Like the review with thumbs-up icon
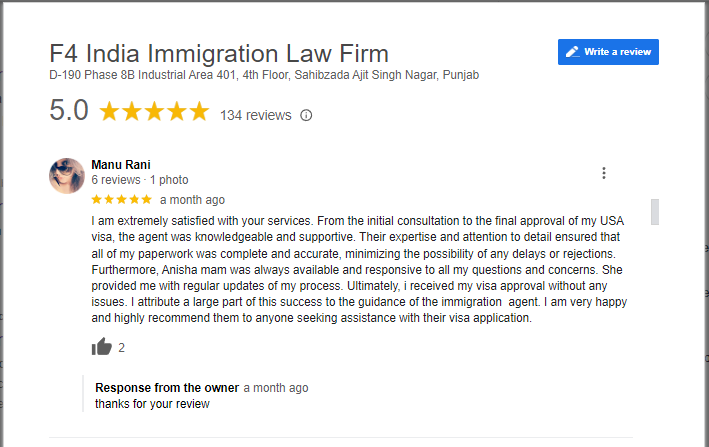Screen dimensions: 709x447 point(102,347)
